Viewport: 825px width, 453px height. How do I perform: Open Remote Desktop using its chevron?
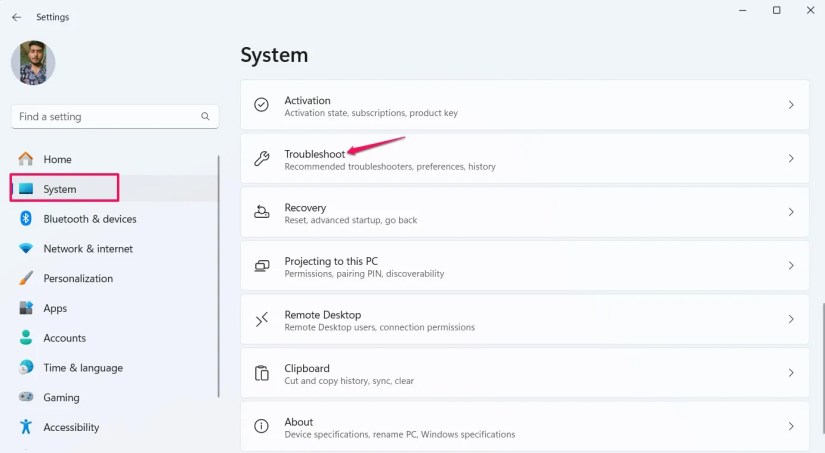point(791,320)
